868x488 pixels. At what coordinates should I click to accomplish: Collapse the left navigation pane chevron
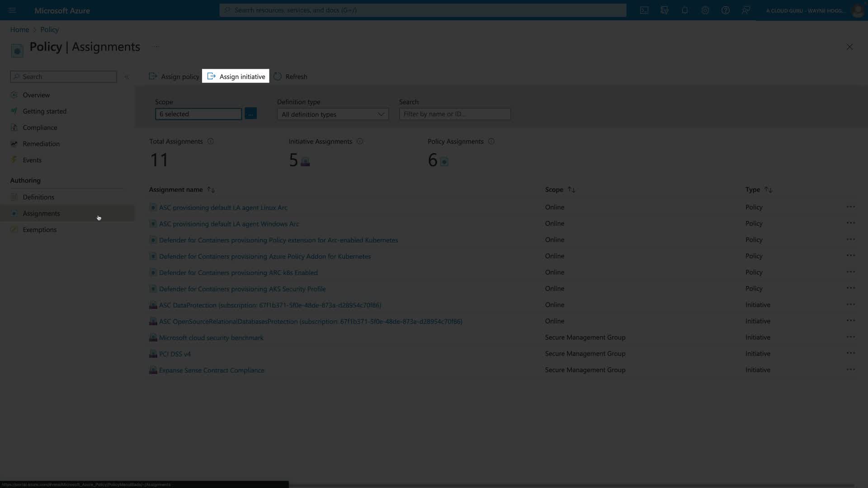click(x=127, y=77)
